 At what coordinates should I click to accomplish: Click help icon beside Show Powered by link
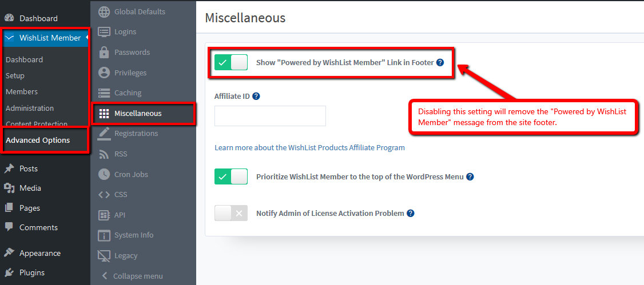pyautogui.click(x=440, y=63)
